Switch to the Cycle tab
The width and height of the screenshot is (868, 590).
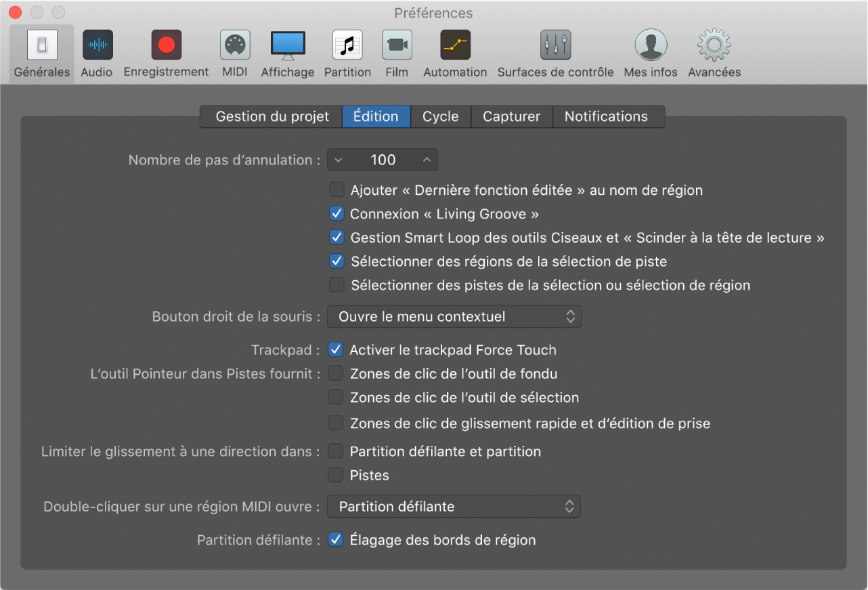(x=441, y=116)
